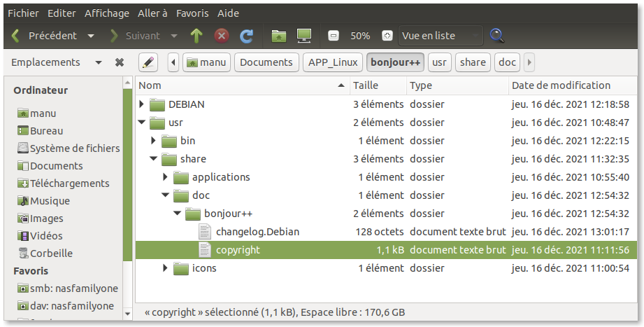Click the usr path bar button
This screenshot has height=327, width=644.
coord(439,62)
